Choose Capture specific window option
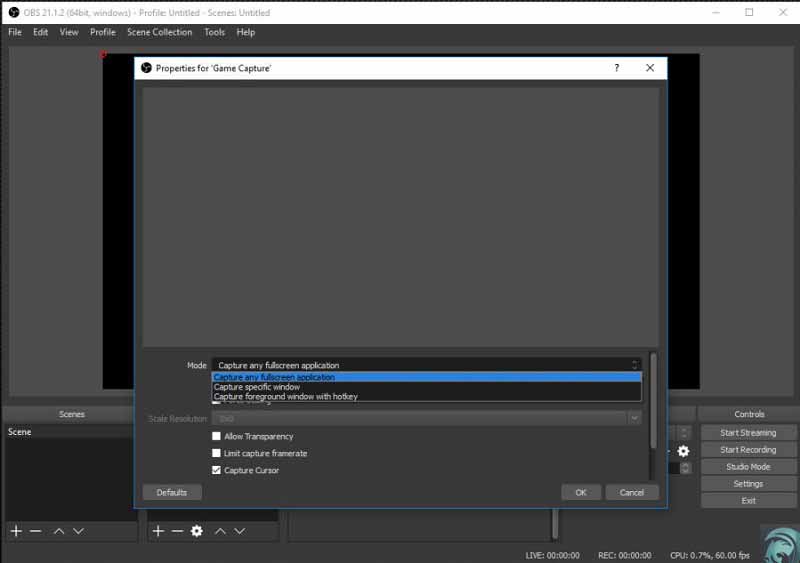The image size is (800, 563). [x=427, y=387]
